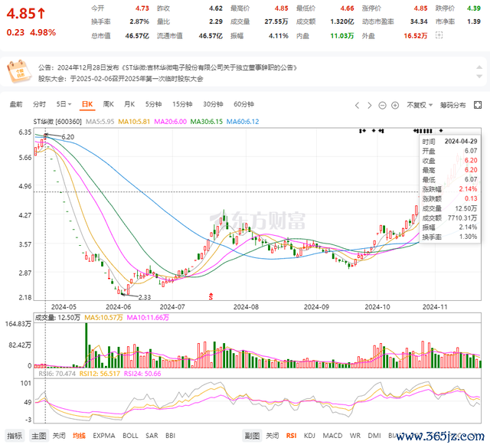Click RSI12: 56.517 value label
Screen dimensions: 490x448
point(100,374)
